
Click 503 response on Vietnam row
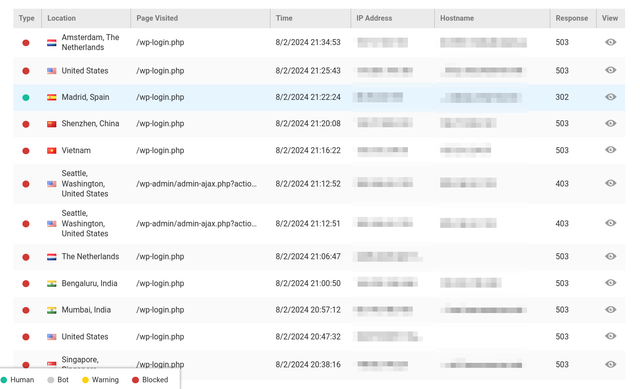(562, 150)
